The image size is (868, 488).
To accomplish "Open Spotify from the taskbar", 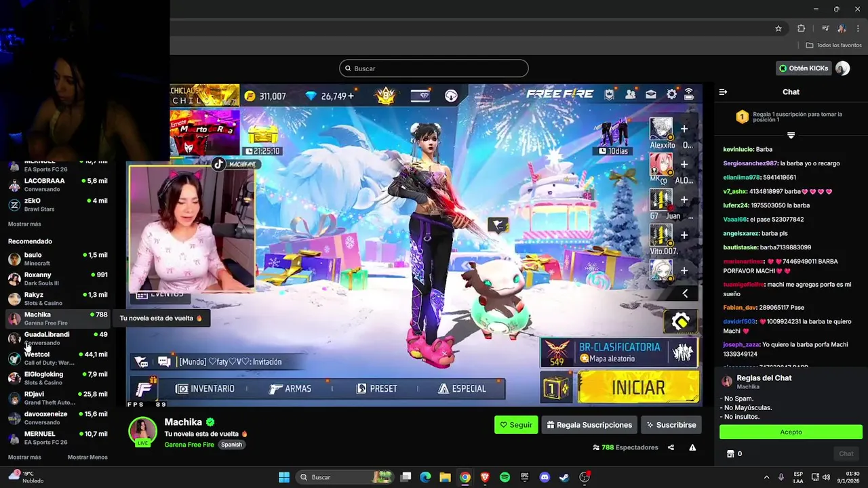I will [x=505, y=477].
